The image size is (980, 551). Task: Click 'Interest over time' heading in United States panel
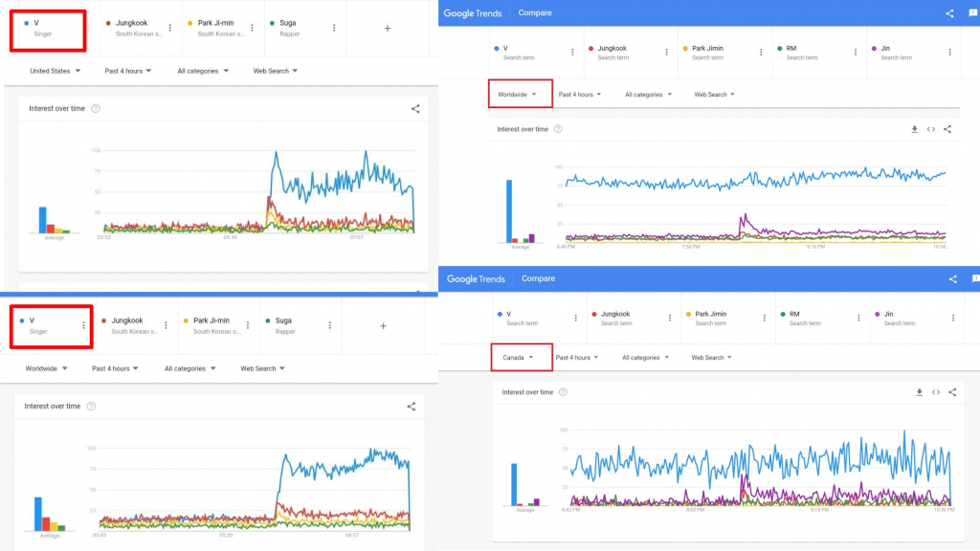56,109
